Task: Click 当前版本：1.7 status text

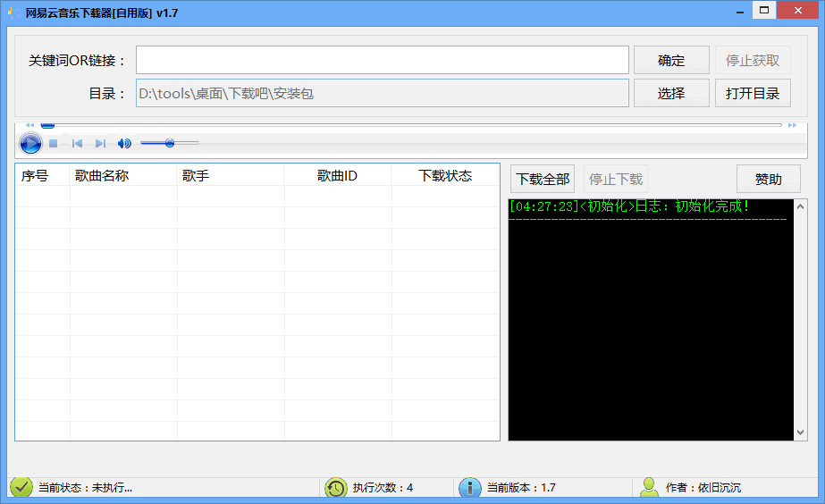Action: point(521,488)
